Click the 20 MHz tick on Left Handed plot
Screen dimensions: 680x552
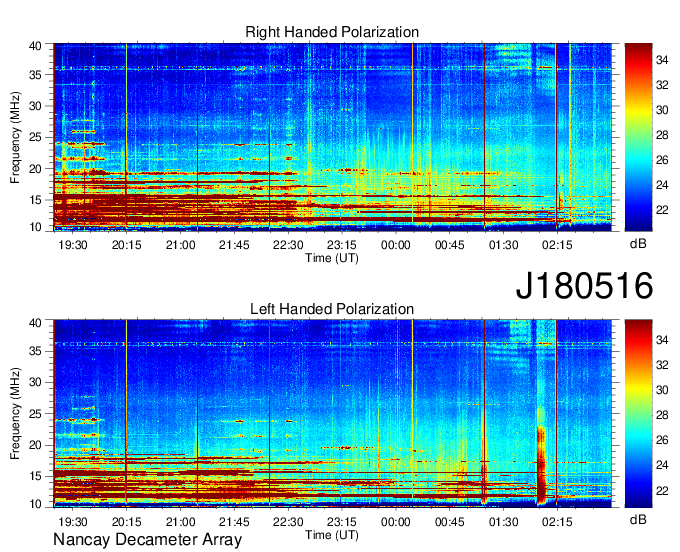click(35, 445)
